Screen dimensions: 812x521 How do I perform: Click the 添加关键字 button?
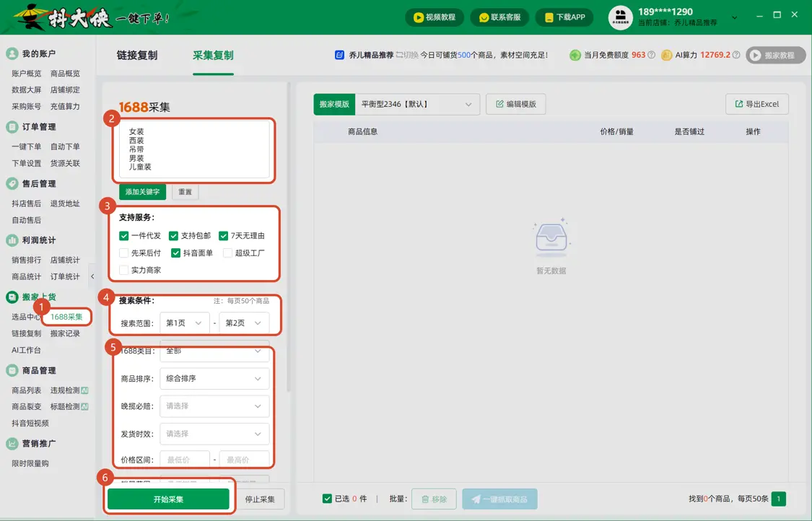click(x=142, y=192)
